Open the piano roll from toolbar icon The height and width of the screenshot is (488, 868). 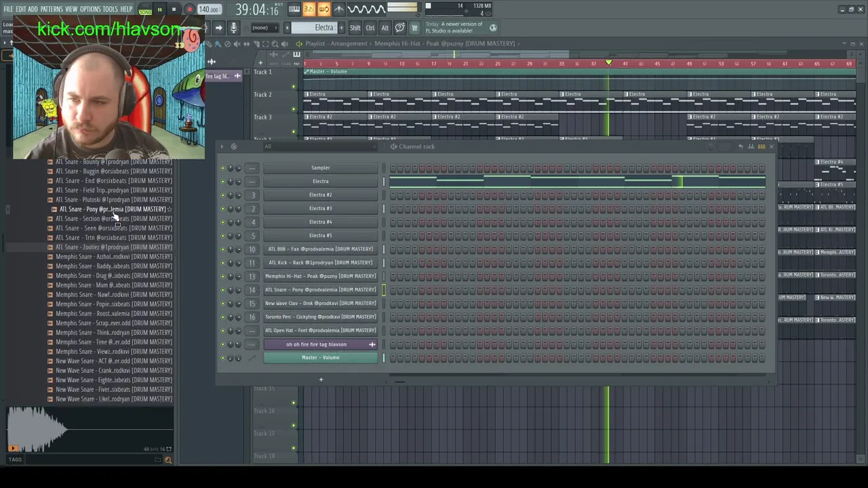click(294, 9)
